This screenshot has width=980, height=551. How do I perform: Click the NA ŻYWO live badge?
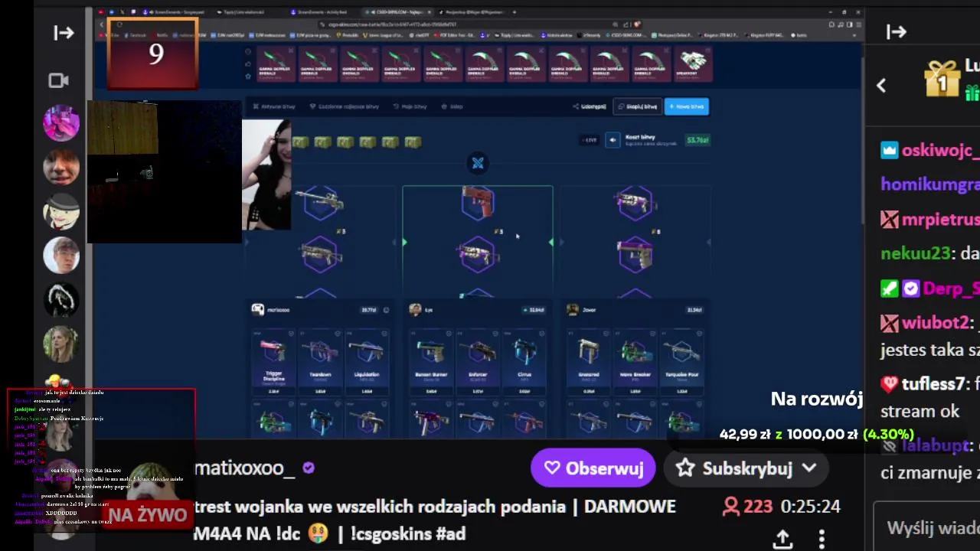(x=148, y=515)
